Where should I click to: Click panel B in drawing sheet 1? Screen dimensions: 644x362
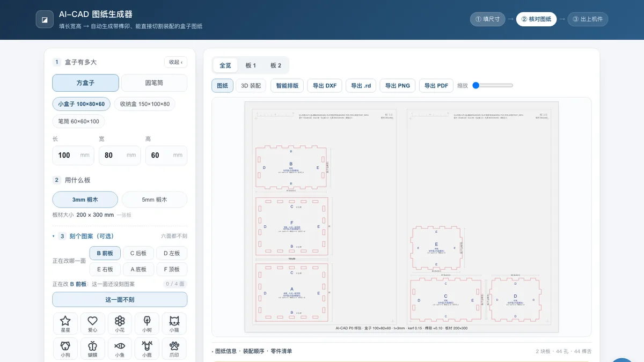pyautogui.click(x=291, y=167)
